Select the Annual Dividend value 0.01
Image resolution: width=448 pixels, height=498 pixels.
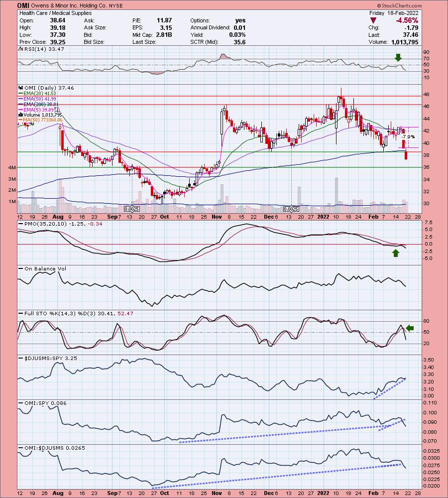239,27
